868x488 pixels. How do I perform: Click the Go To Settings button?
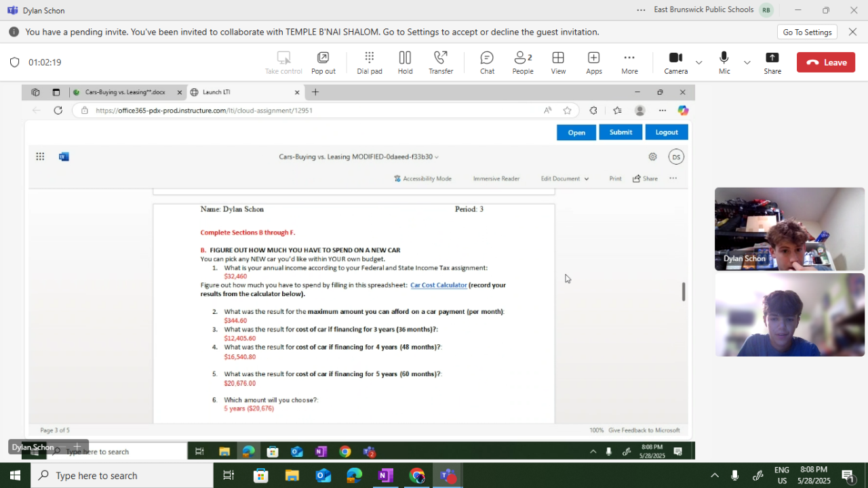pos(807,32)
